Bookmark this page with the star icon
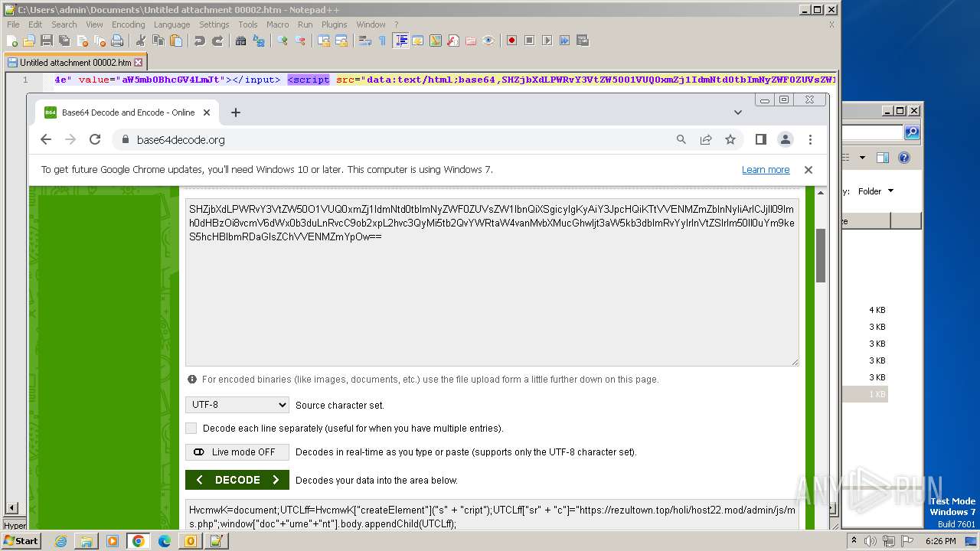 [730, 139]
